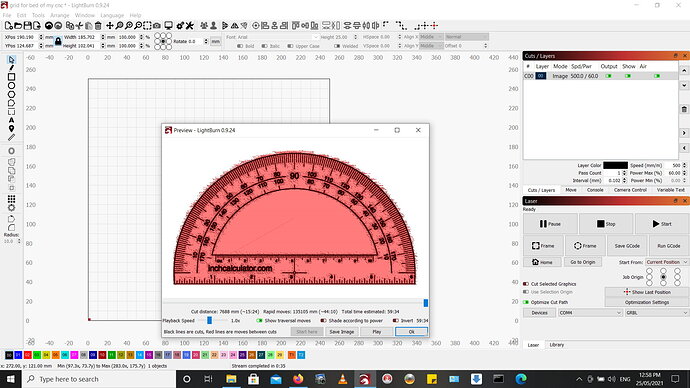
Task: Open VLC from the taskbar
Action: [x=342, y=379]
